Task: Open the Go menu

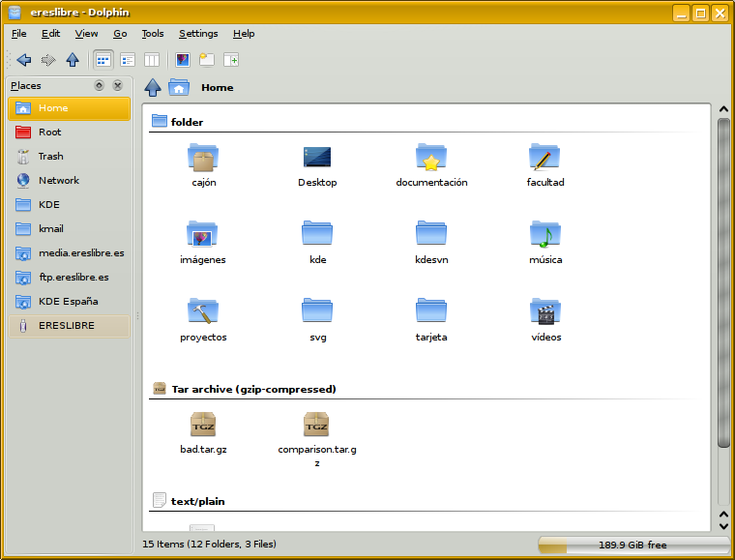Action: [x=120, y=34]
